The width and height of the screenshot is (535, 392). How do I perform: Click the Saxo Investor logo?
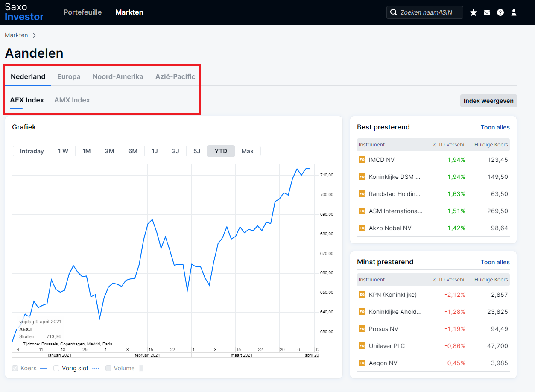pos(24,12)
